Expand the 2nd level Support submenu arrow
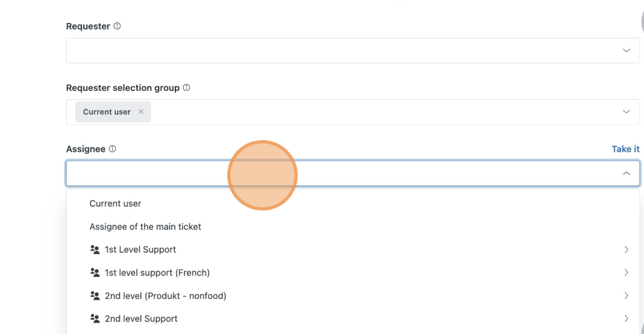Screen dimensions: 644x334 626,319
